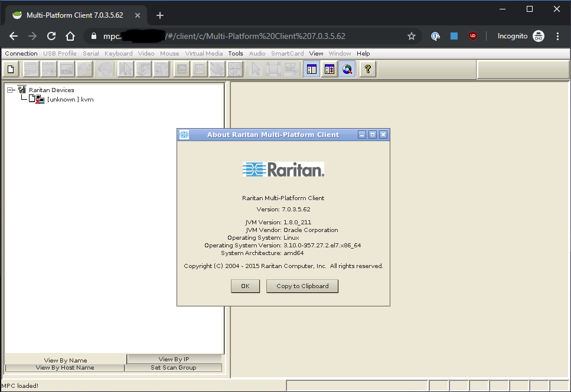Click the greyed-out DEL Ctrl+Alt+Del toolbar icon
Screen dimensions: 571x392
(235, 69)
